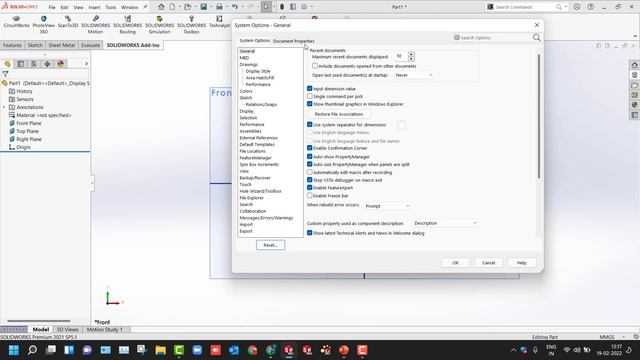640x360 pixels.
Task: Click the options dialog vertical scrollbar
Action: pyautogui.click(x=539, y=116)
